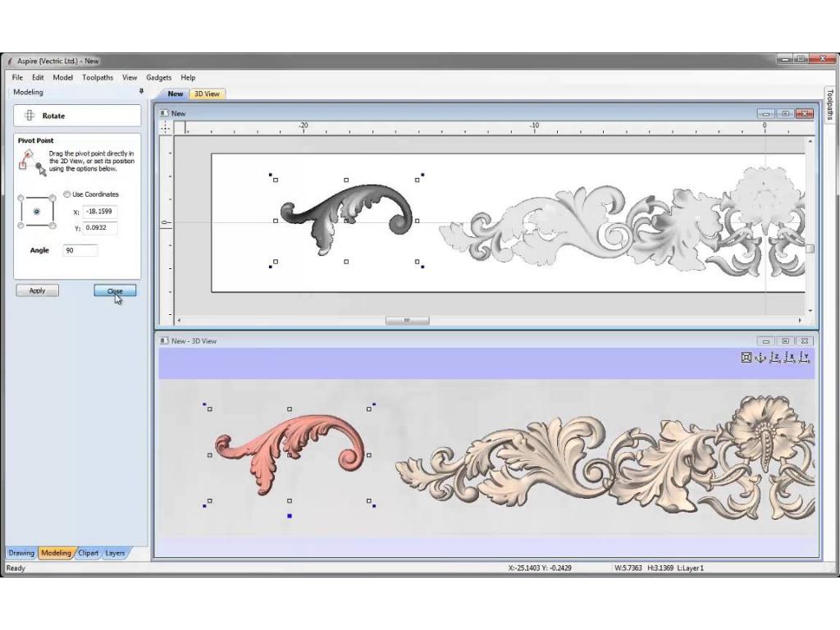840x630 pixels.
Task: Switch to the Clipart tab
Action: [88, 553]
